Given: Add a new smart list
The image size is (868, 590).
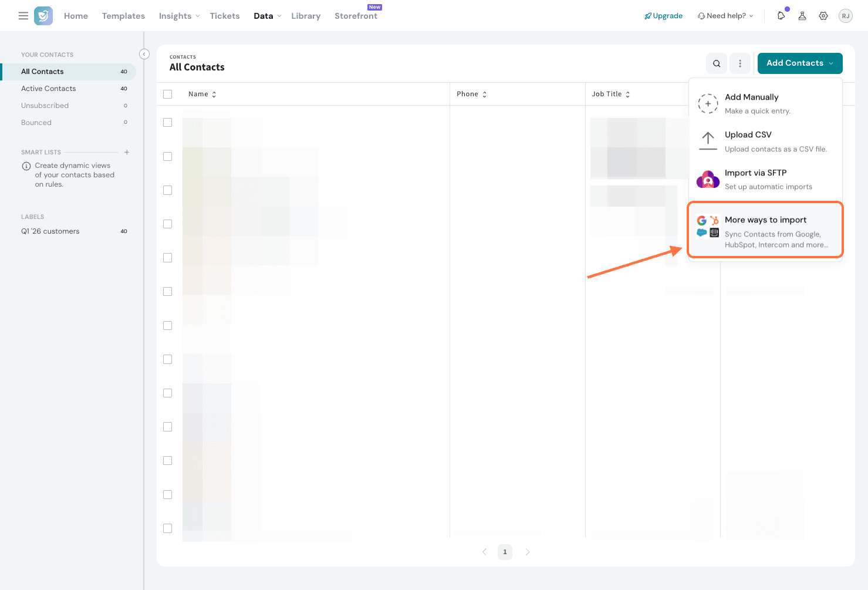Looking at the screenshot, I should 127,152.
